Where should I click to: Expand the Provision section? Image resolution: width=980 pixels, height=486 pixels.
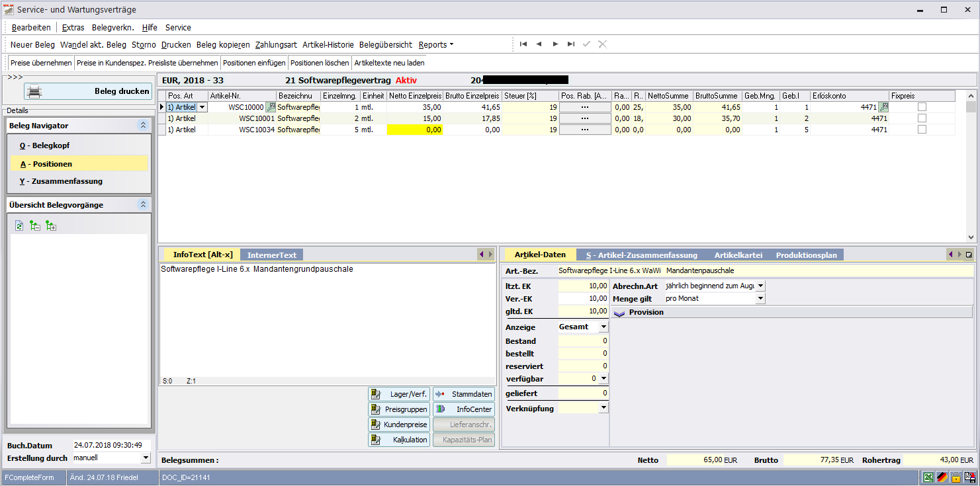[620, 312]
